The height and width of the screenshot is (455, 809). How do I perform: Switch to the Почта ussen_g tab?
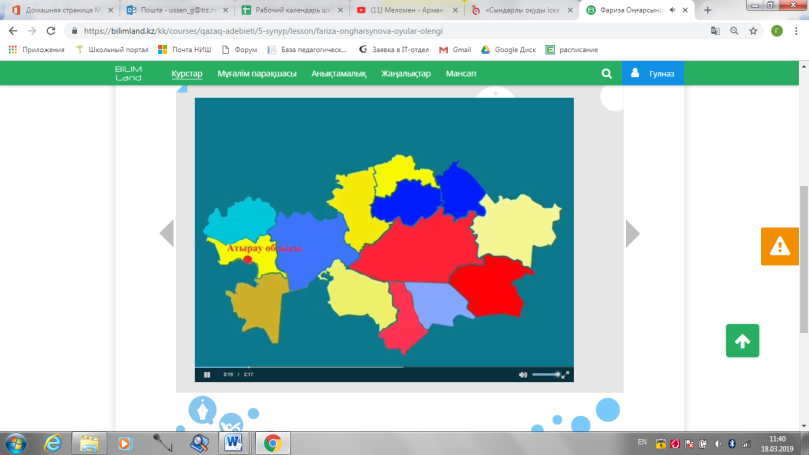[175, 10]
